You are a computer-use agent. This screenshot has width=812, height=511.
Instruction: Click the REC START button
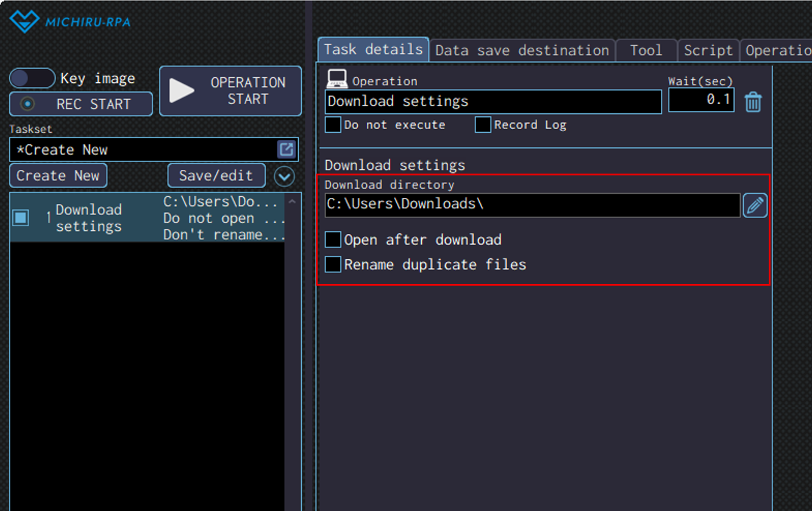pyautogui.click(x=81, y=104)
